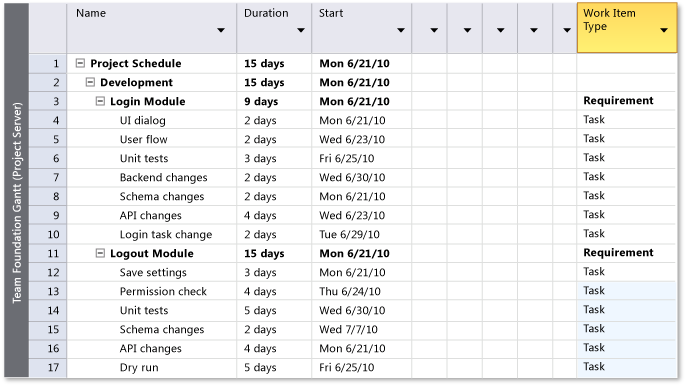
Task: Select row header number 11
Action: coord(48,253)
